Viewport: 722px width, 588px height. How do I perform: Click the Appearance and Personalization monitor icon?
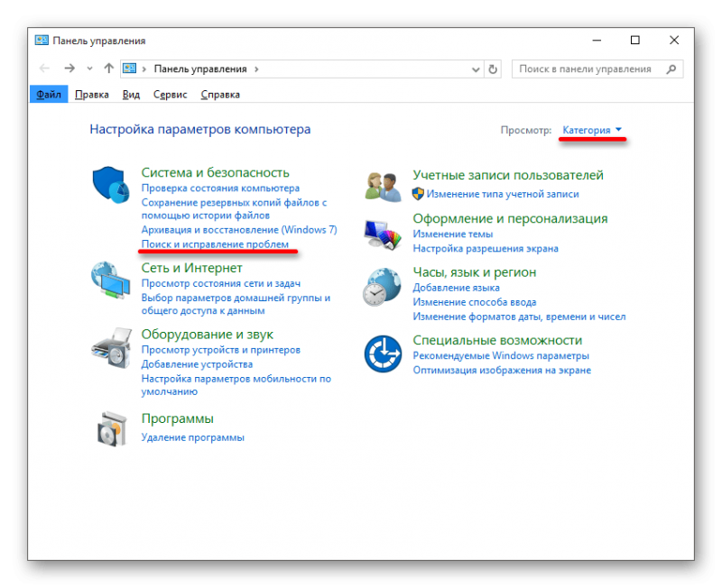coord(383,234)
